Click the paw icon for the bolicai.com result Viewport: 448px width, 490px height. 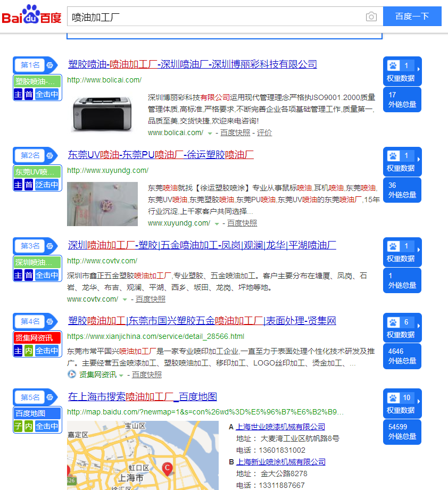[393, 65]
